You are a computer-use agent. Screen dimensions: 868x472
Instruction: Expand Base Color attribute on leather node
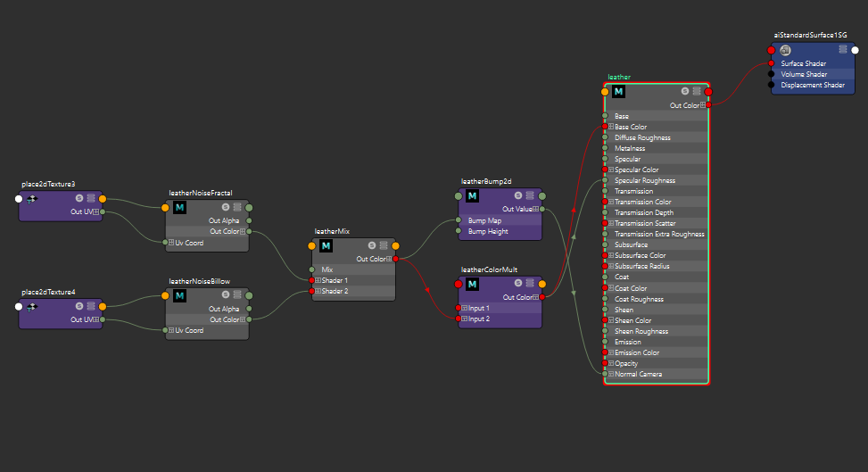pyautogui.click(x=611, y=127)
